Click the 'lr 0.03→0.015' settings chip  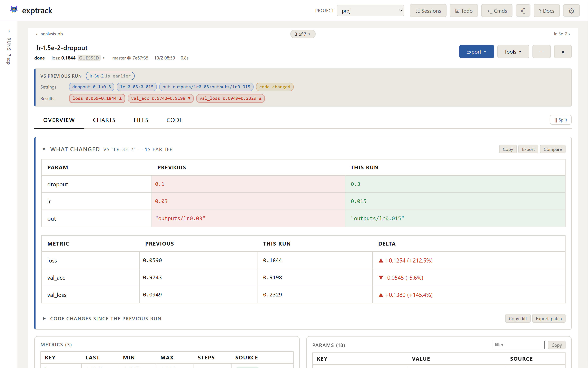(x=137, y=87)
